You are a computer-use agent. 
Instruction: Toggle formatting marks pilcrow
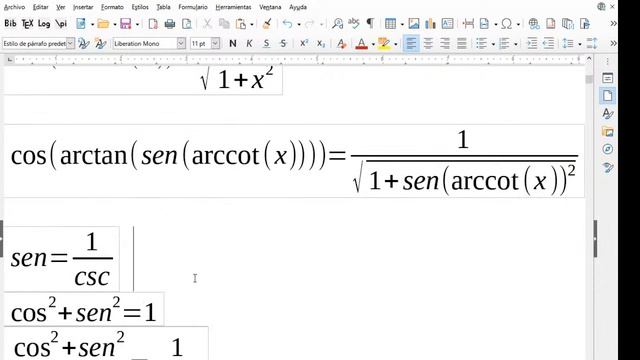(370, 23)
